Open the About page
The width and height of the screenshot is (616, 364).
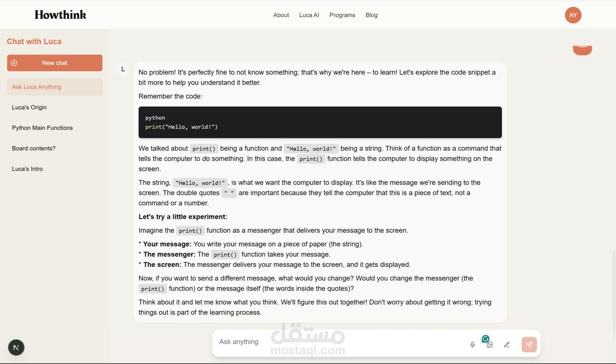281,15
